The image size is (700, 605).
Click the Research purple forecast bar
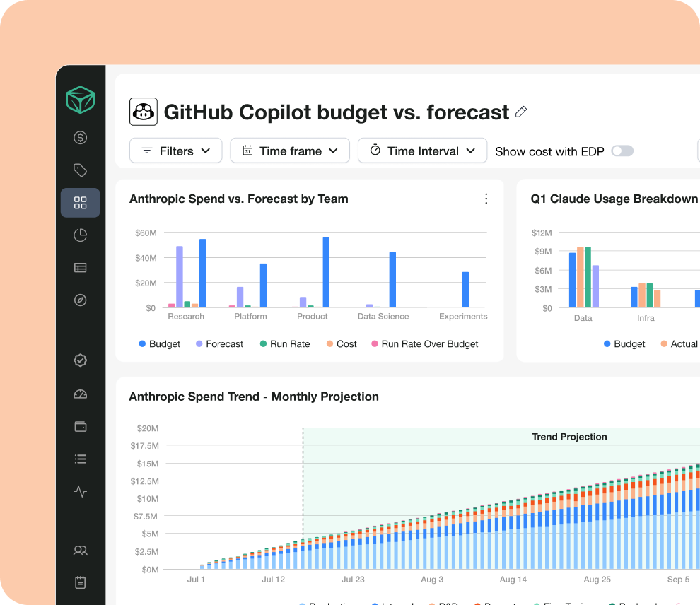click(x=180, y=276)
